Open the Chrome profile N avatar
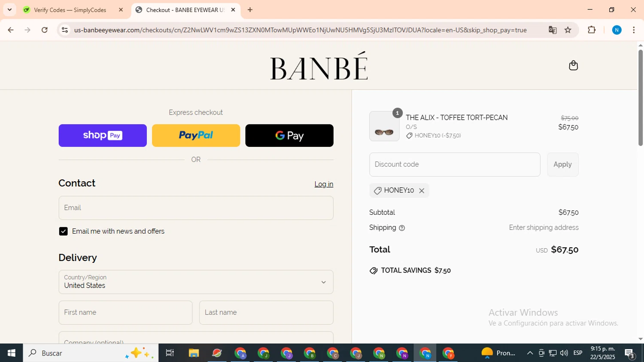The image size is (644, 362). coord(617,30)
